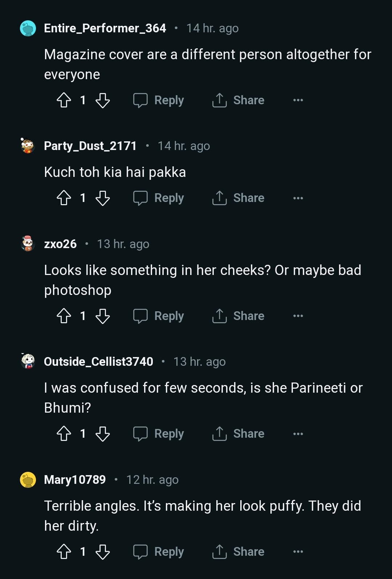Tap zxo26's profile avatar
Screen dimensions: 392x579
coord(28,244)
